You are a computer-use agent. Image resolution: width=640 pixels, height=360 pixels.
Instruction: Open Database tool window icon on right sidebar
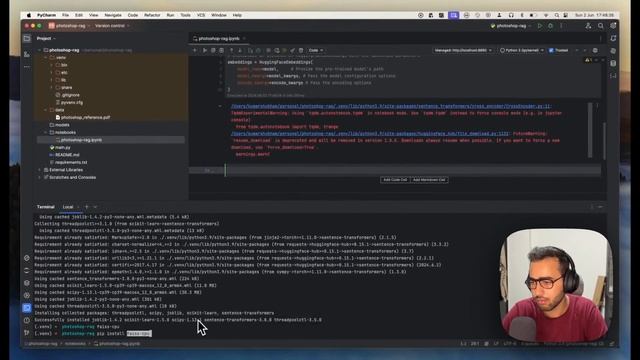tap(613, 63)
